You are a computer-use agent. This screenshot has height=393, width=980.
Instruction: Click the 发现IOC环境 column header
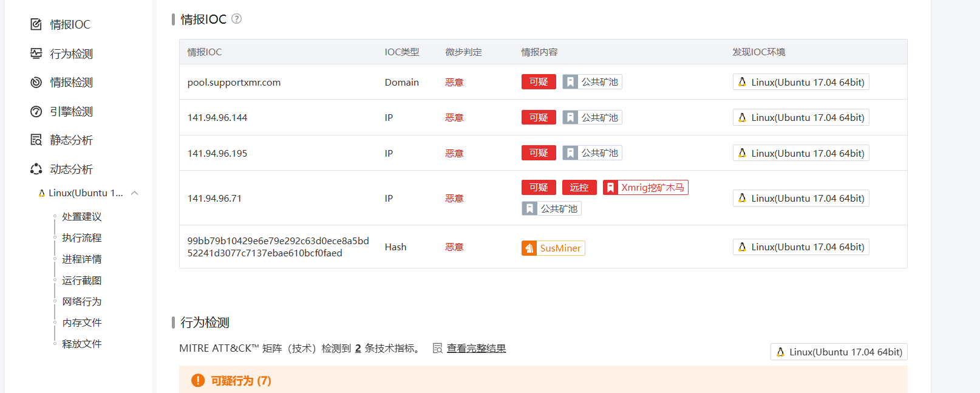(x=758, y=52)
